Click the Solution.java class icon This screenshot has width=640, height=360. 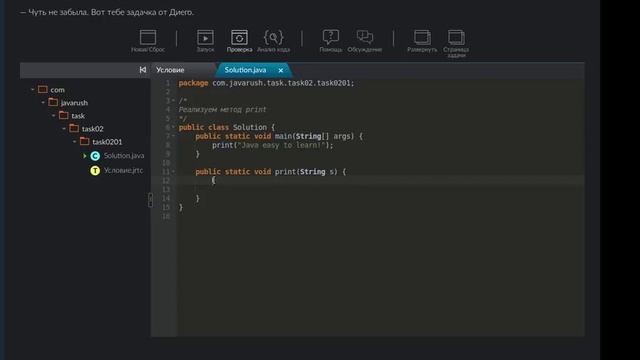point(95,156)
